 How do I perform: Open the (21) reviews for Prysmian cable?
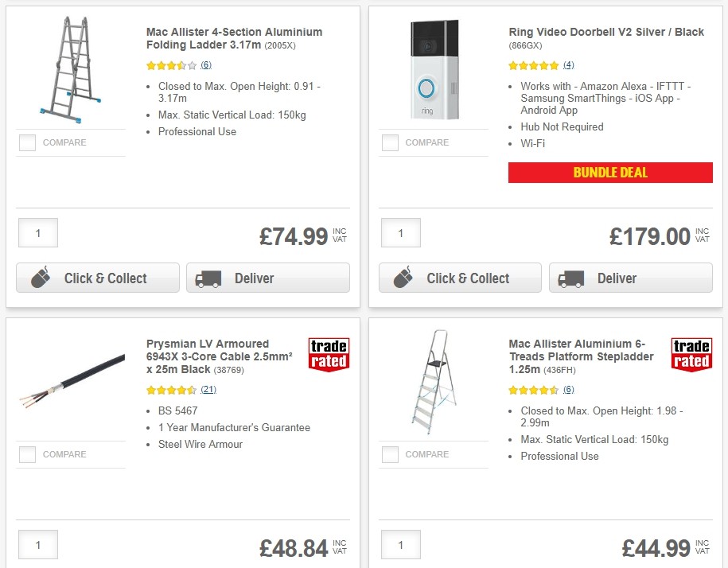208,390
